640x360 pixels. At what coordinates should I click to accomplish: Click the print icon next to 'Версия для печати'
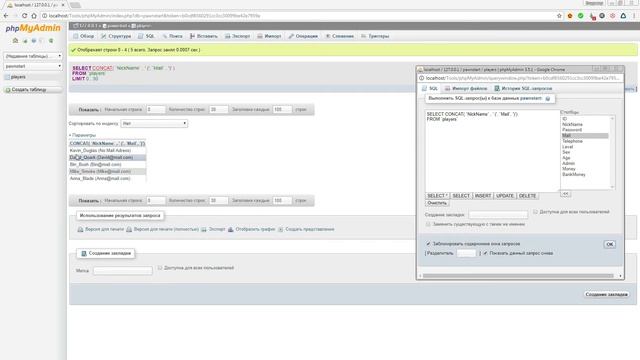[x=80, y=229]
